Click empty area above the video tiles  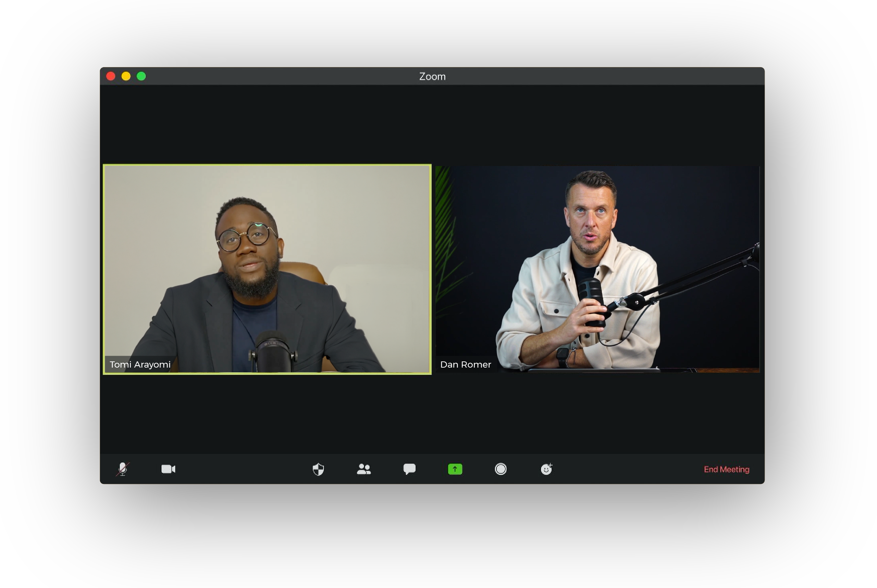click(x=432, y=124)
